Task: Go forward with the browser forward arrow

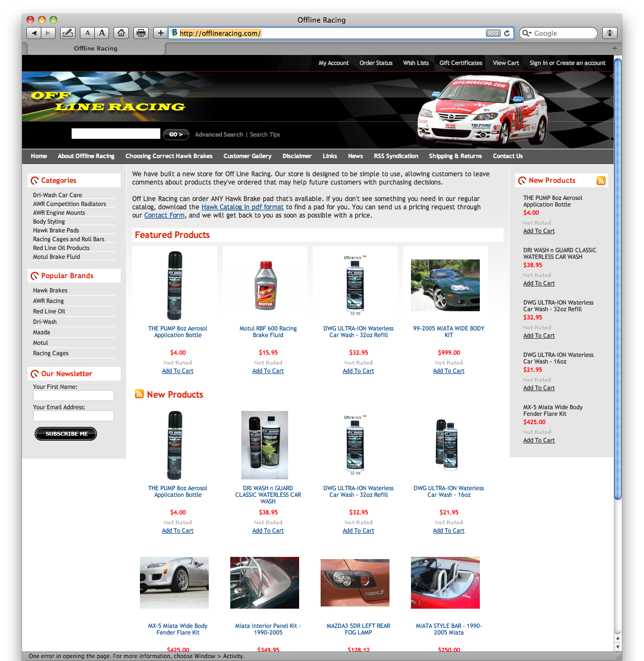Action: pos(48,33)
